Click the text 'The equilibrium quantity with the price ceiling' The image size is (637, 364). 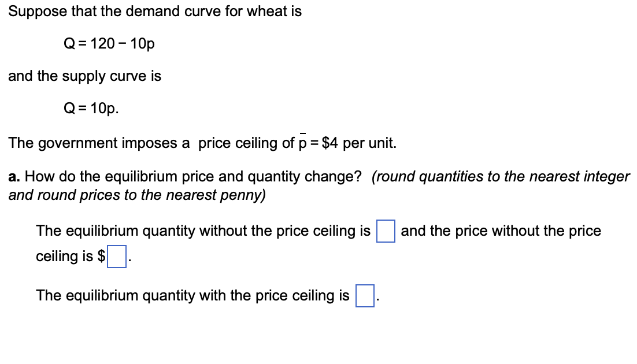(x=191, y=296)
